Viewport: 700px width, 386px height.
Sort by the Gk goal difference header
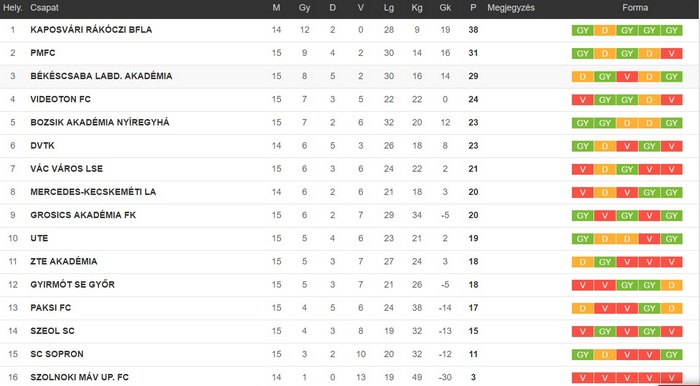pyautogui.click(x=445, y=8)
